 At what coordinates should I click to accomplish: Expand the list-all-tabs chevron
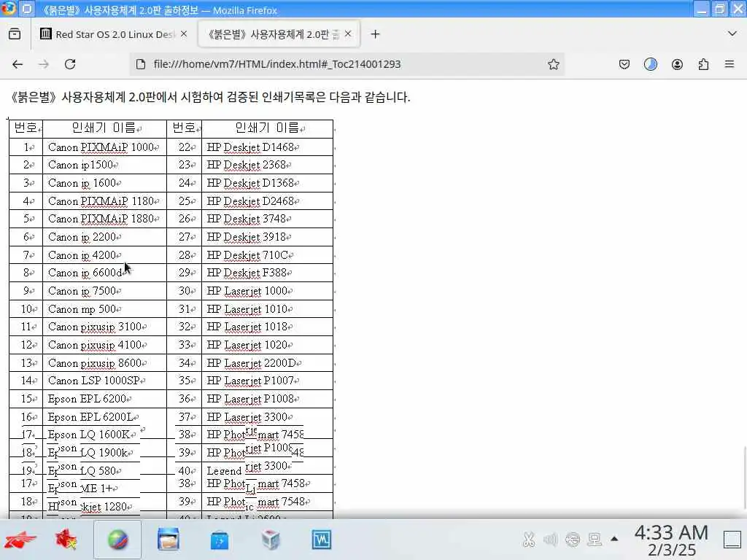tap(732, 34)
